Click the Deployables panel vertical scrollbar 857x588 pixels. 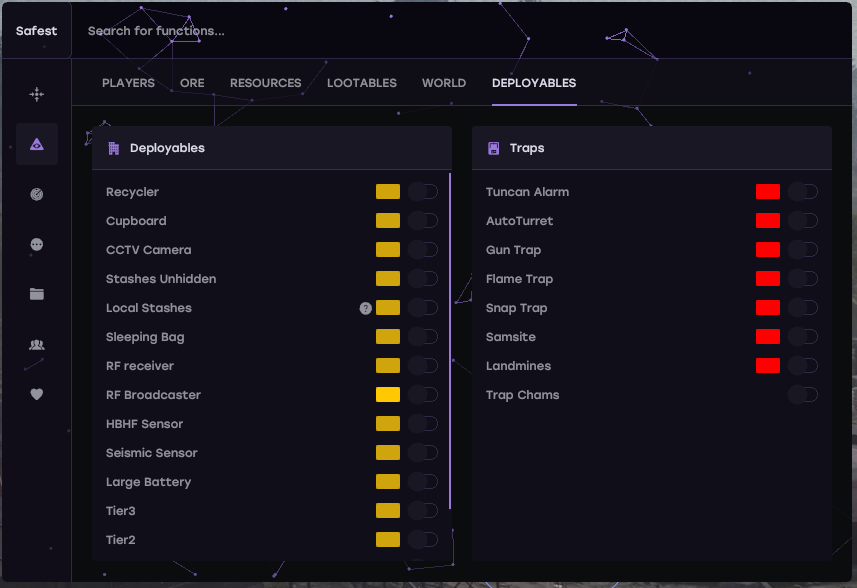click(x=451, y=340)
